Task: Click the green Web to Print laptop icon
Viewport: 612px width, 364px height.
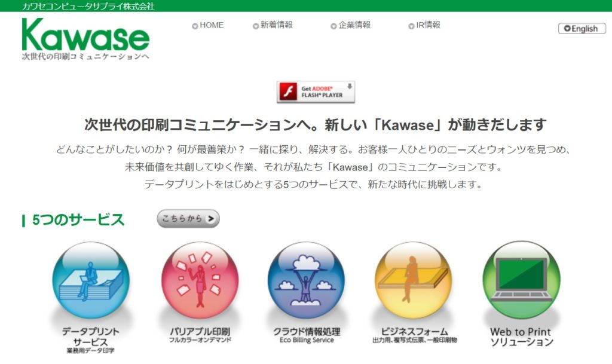Action: [x=521, y=280]
